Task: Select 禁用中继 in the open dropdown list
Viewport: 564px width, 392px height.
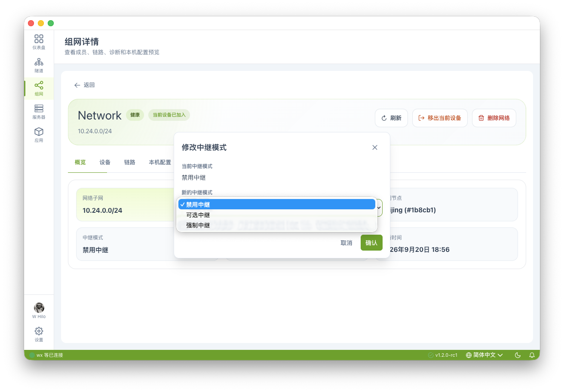Action: pyautogui.click(x=277, y=205)
